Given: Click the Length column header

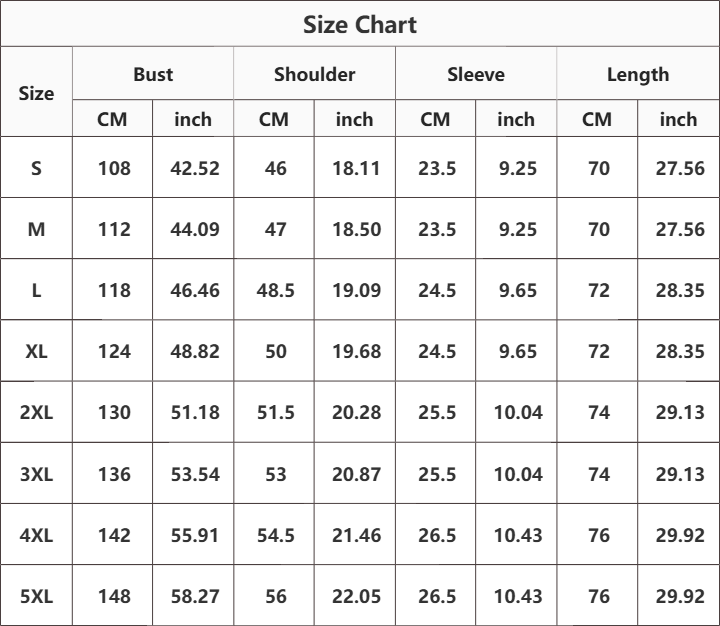Looking at the screenshot, I should tap(638, 75).
